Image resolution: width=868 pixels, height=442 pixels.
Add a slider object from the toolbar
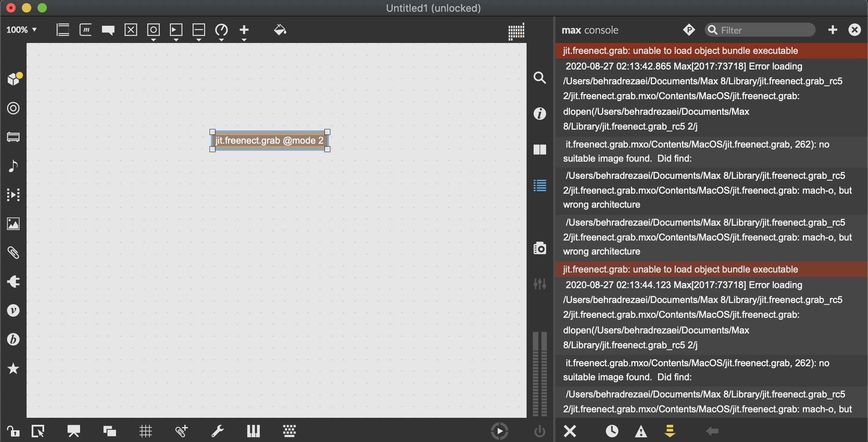coord(199,30)
